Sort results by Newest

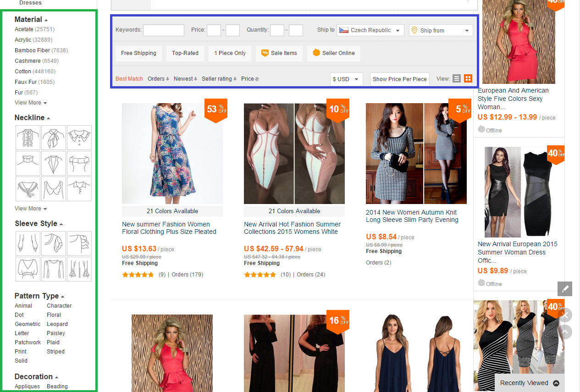pos(185,79)
